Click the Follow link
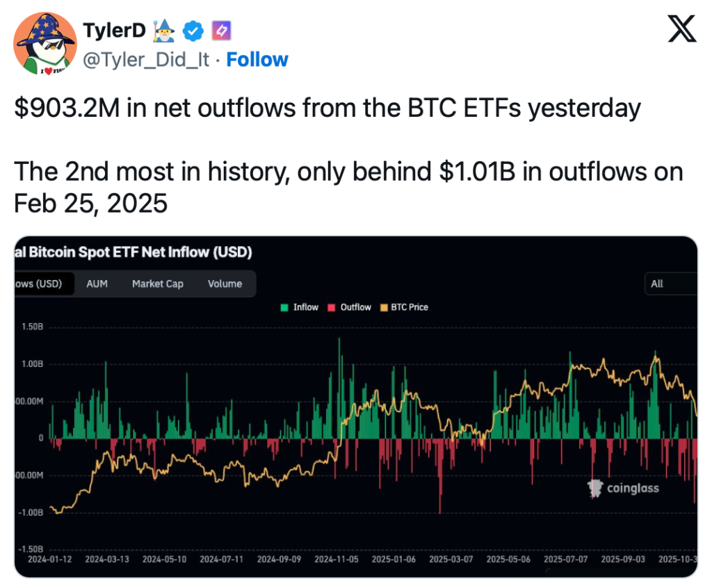Image resolution: width=712 pixels, height=588 pixels. (x=257, y=60)
